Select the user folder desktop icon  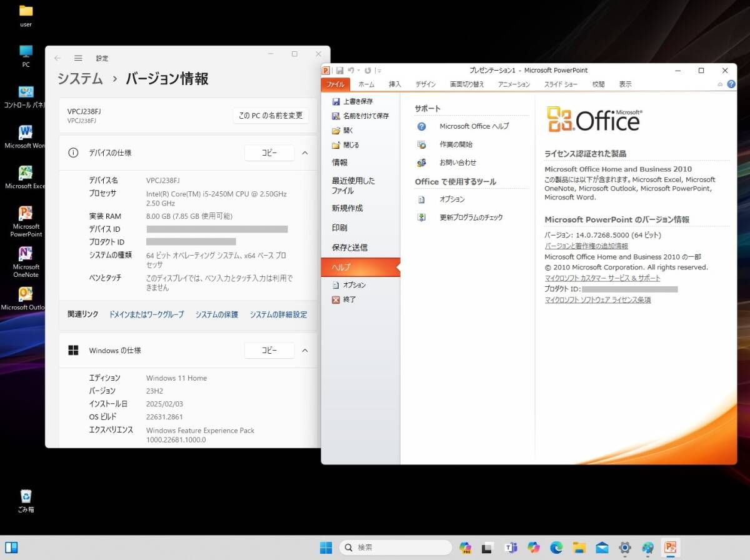point(26,16)
